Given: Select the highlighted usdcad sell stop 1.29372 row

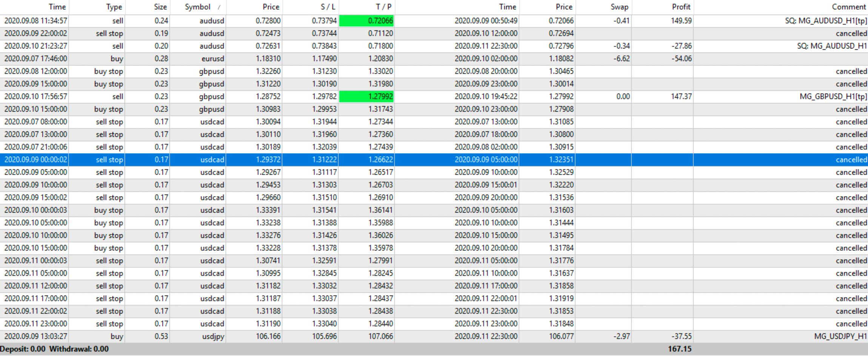Looking at the screenshot, I should [x=434, y=160].
